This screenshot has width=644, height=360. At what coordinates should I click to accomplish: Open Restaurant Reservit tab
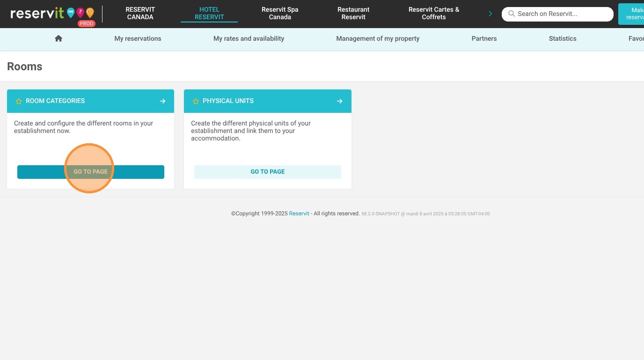(x=353, y=13)
